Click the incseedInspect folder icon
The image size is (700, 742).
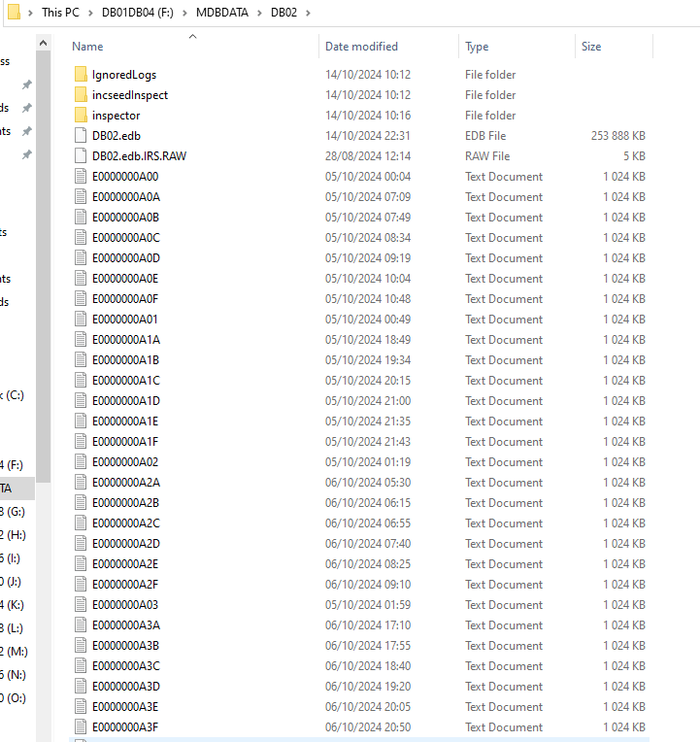(x=81, y=95)
